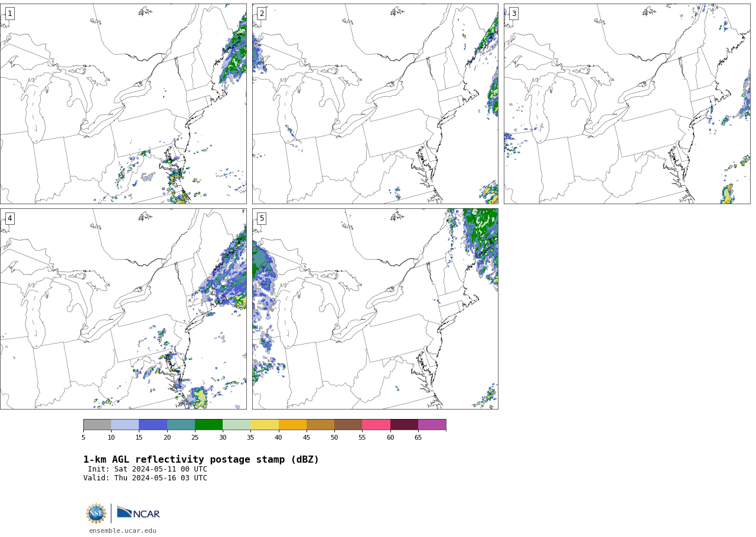Select the tan 45-50 dBZ swatch
The height and width of the screenshot is (537, 756).
[x=320, y=425]
